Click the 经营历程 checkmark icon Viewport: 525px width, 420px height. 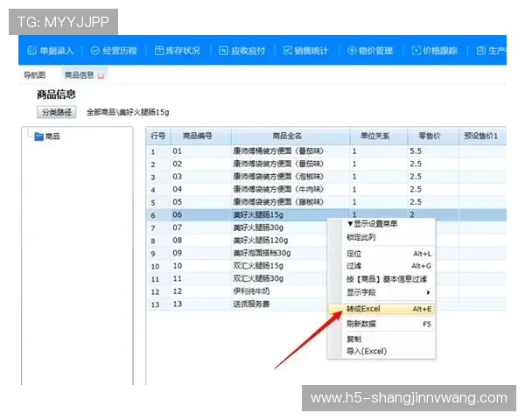pos(95,51)
